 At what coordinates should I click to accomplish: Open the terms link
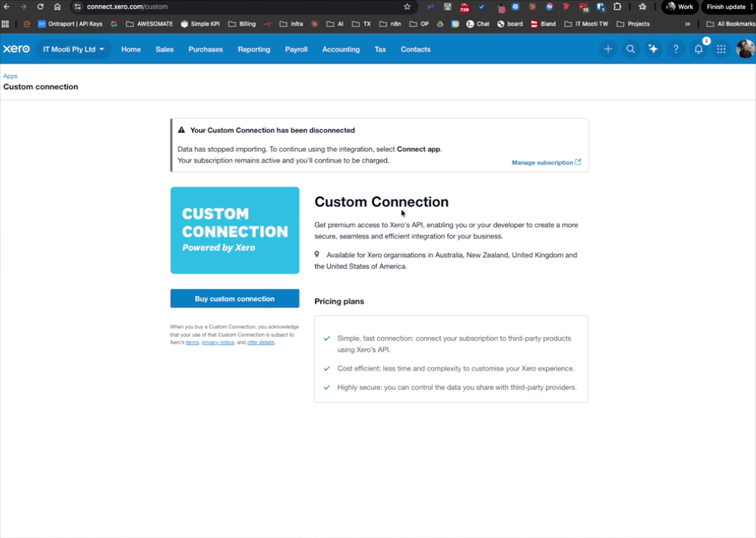click(x=193, y=342)
